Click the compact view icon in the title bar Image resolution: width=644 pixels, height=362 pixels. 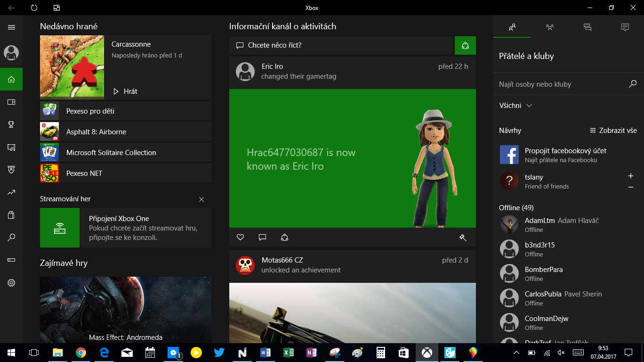(56, 8)
